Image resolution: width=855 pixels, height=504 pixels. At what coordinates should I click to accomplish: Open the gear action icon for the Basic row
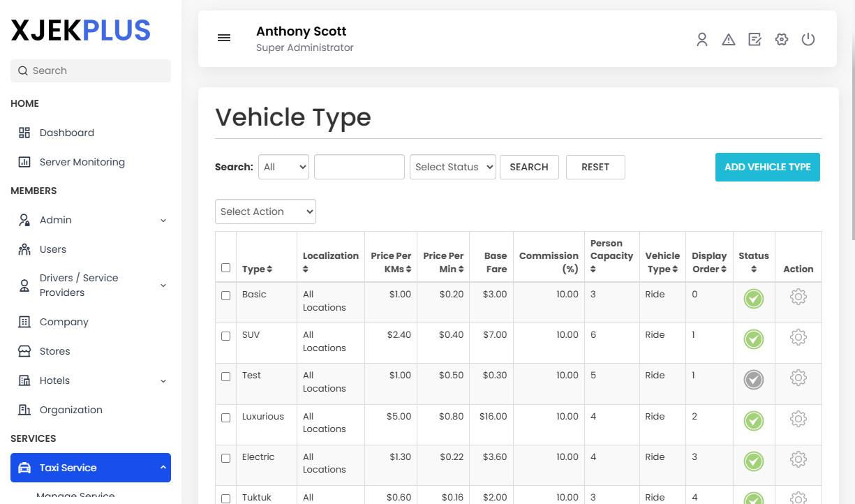pos(798,297)
